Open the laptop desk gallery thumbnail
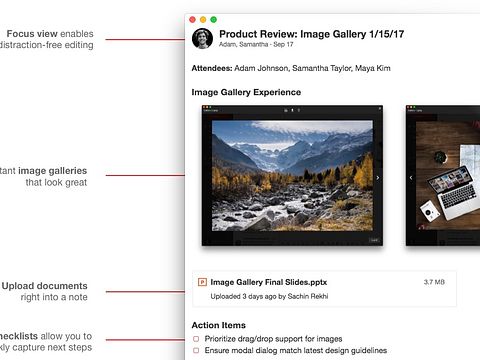This screenshot has height=360, width=480. [x=443, y=176]
